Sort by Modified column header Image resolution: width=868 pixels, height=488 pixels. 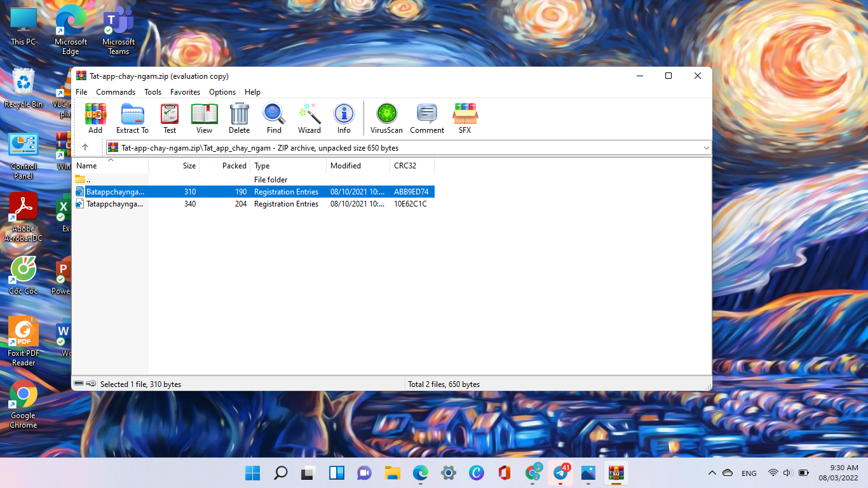(x=358, y=166)
